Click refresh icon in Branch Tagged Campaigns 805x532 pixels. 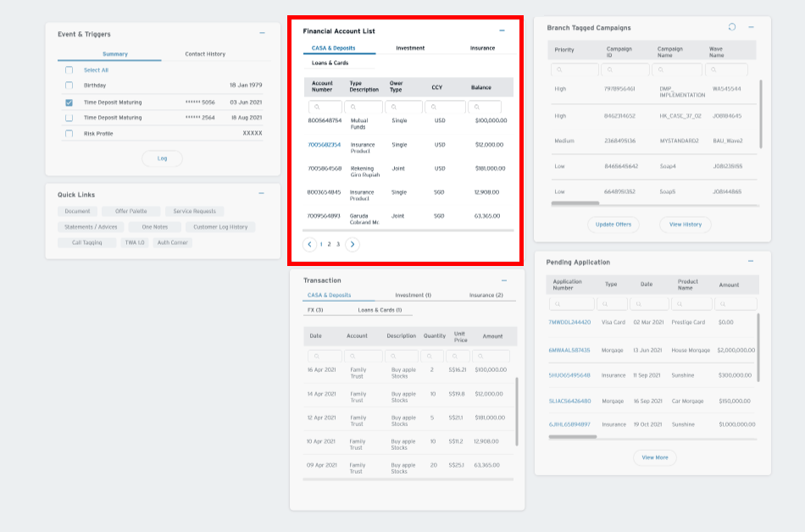pyautogui.click(x=732, y=27)
